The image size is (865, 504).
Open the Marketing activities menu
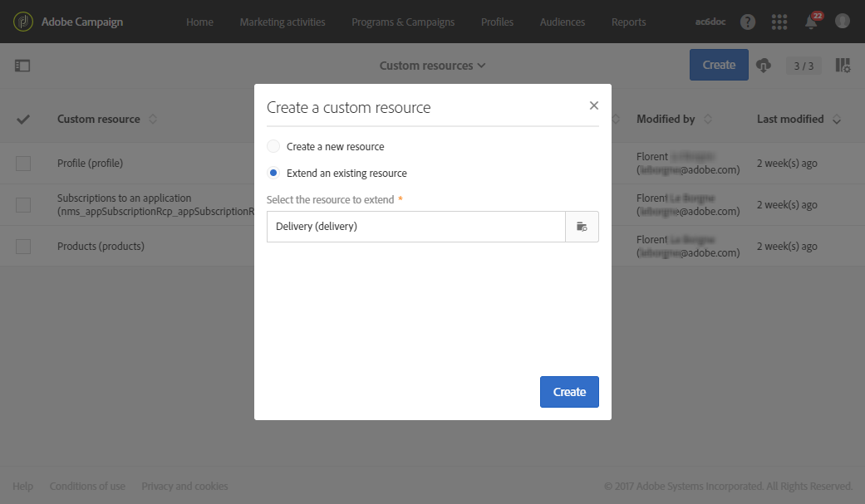click(x=283, y=22)
